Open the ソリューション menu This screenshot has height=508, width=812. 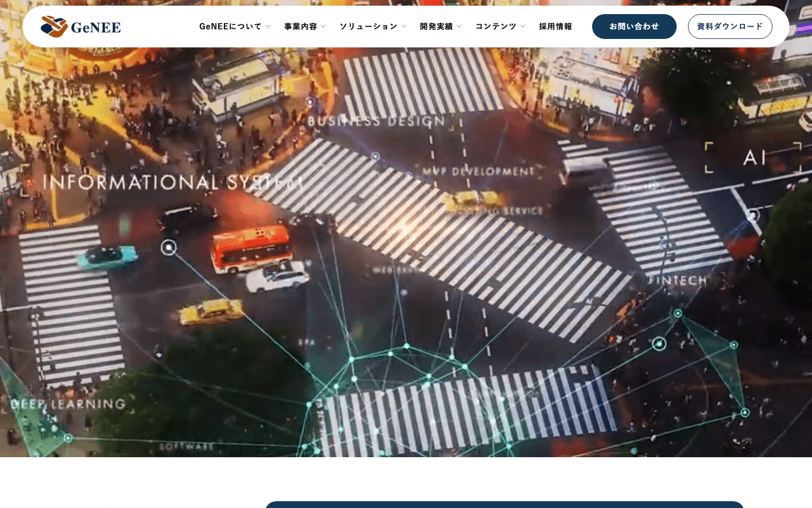[x=368, y=27]
